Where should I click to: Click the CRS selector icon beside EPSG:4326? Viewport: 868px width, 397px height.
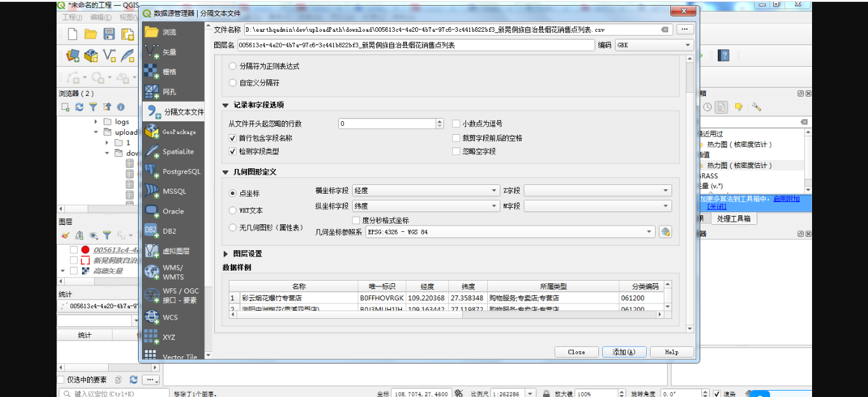[x=665, y=232]
